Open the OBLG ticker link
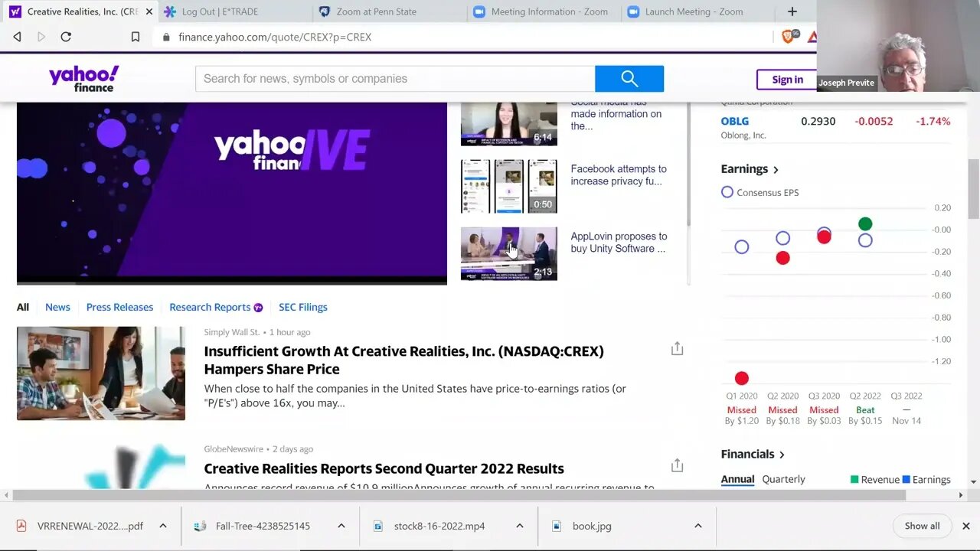980x551 pixels. [734, 121]
